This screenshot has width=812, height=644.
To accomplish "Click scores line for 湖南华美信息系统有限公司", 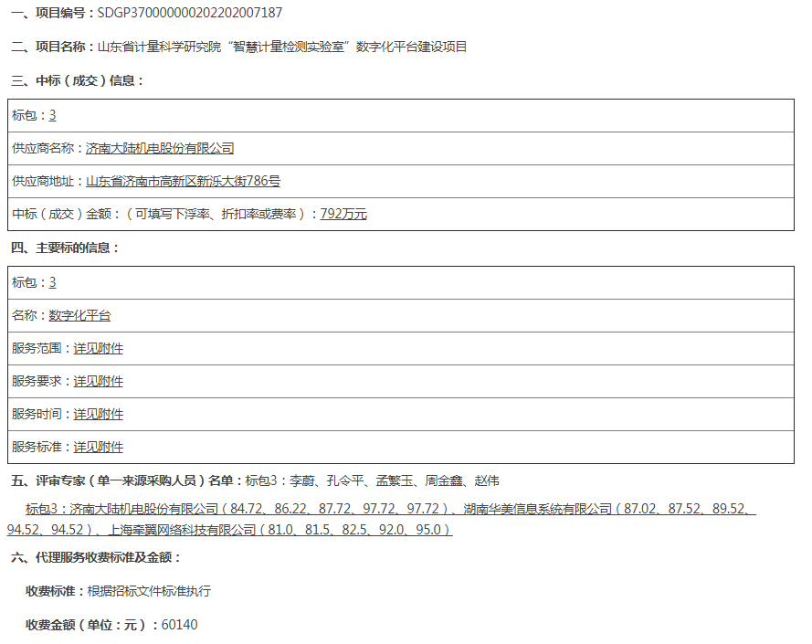I will 609,509.
